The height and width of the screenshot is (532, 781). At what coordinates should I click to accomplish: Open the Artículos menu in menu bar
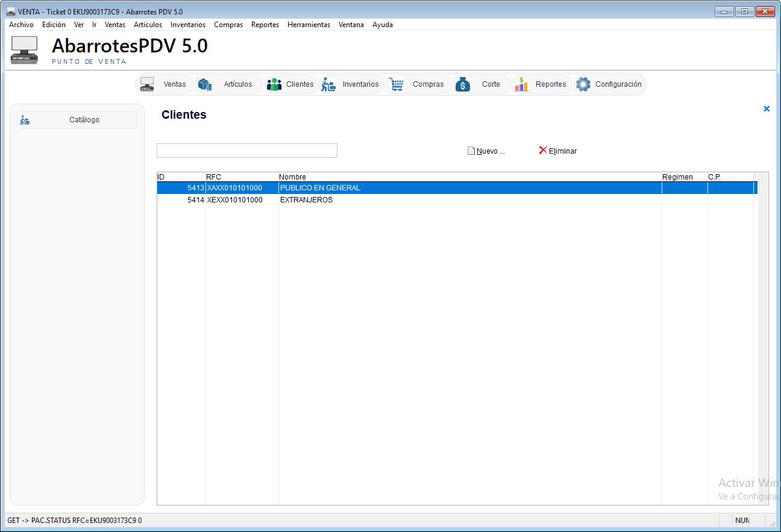[148, 25]
